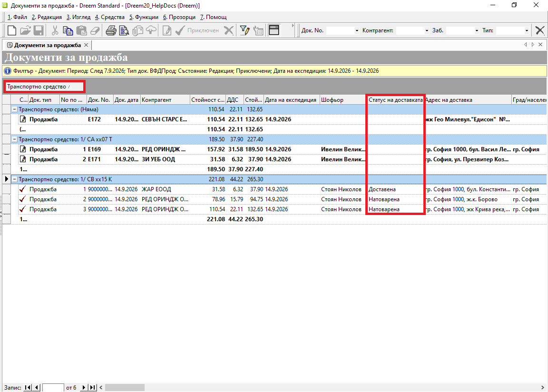The image size is (548, 392).
Task: Open print preview with the magnifier page icon
Action: pyautogui.click(x=124, y=30)
